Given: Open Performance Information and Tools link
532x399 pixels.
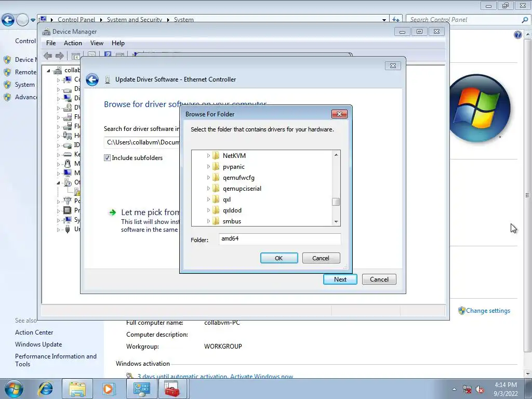Looking at the screenshot, I should point(56,360).
